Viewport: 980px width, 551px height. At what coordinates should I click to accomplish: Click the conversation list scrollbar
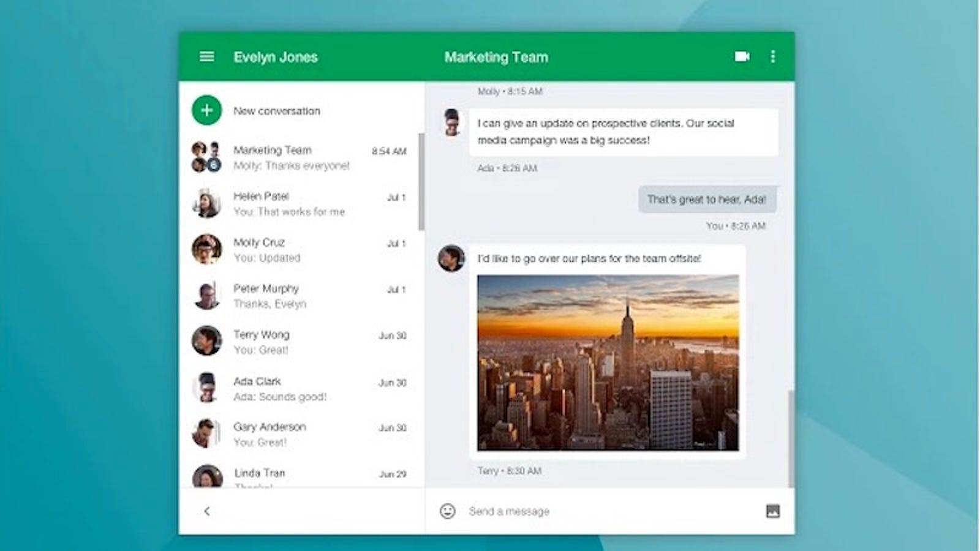point(421,182)
